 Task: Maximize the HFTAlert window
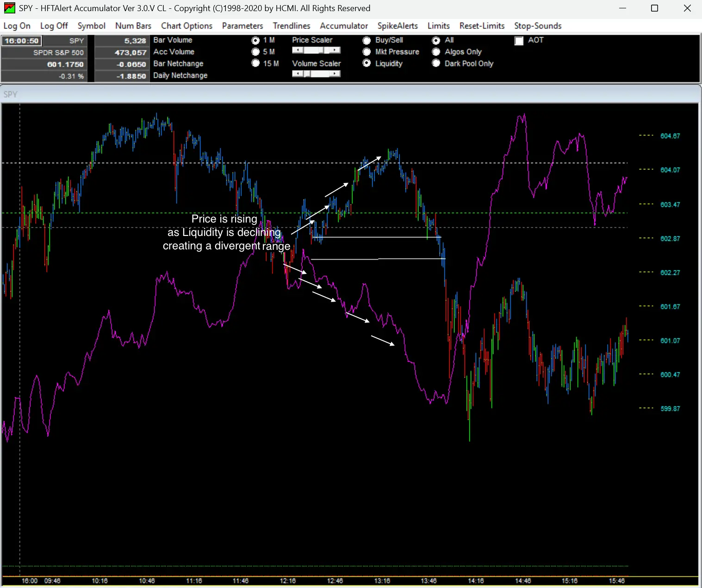point(654,8)
